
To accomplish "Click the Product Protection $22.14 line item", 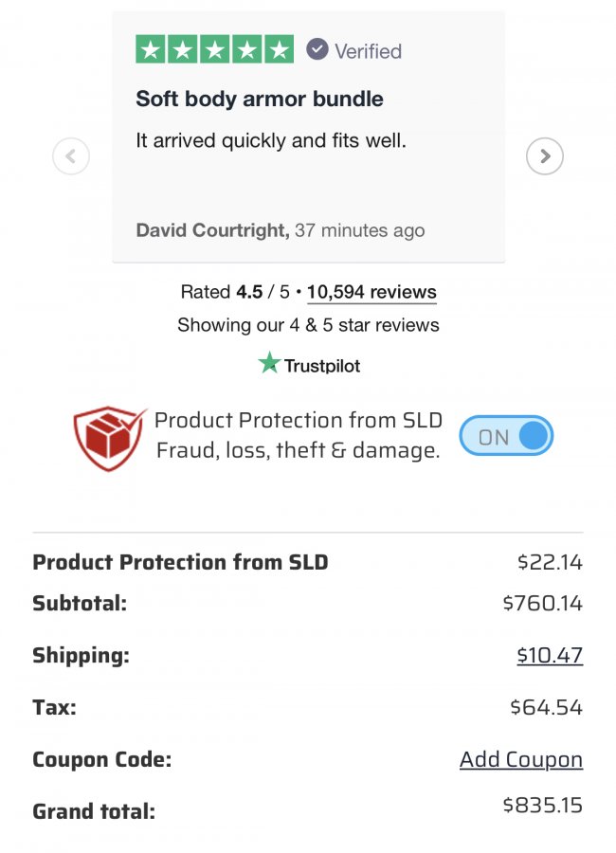I will [x=308, y=562].
